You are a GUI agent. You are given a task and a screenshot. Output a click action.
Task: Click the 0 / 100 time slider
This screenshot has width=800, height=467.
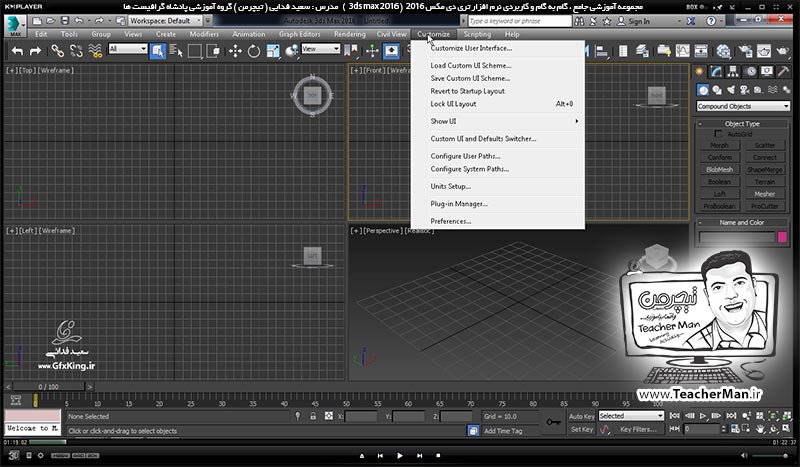[x=48, y=387]
